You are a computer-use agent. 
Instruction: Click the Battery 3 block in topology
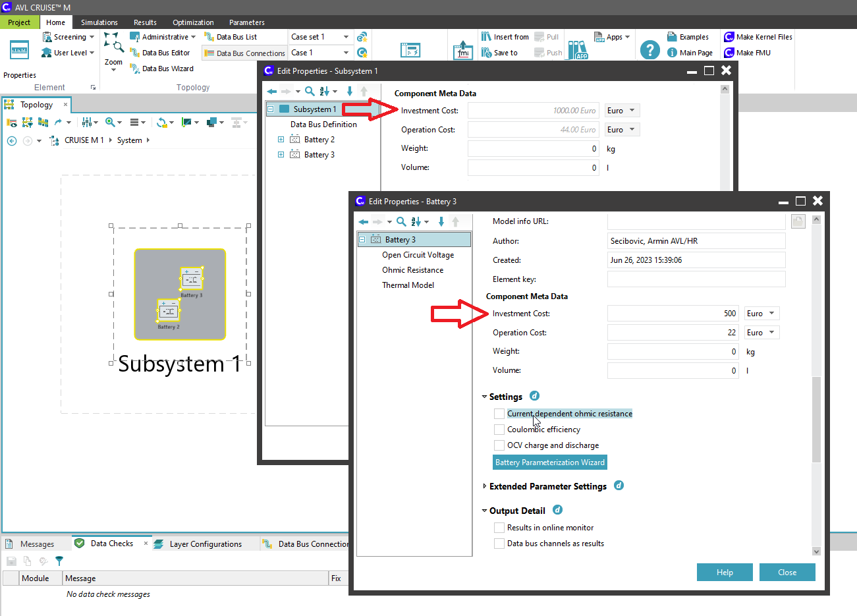(191, 279)
